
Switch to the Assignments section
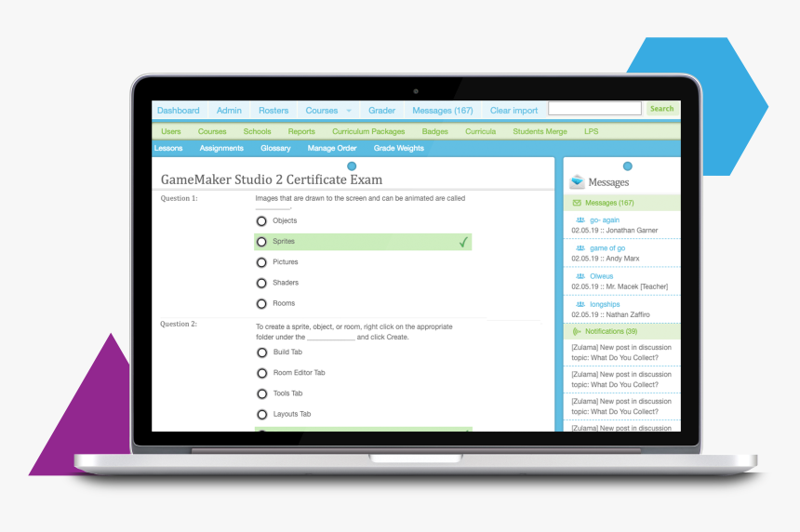click(221, 148)
